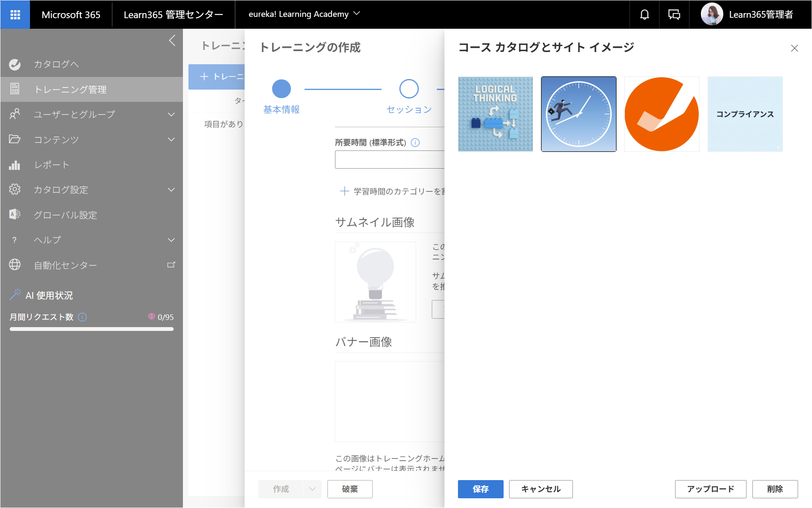Viewport: 812px width, 508px height.
Task: Open the Microsoft 365 app launcher grid
Action: 15,15
